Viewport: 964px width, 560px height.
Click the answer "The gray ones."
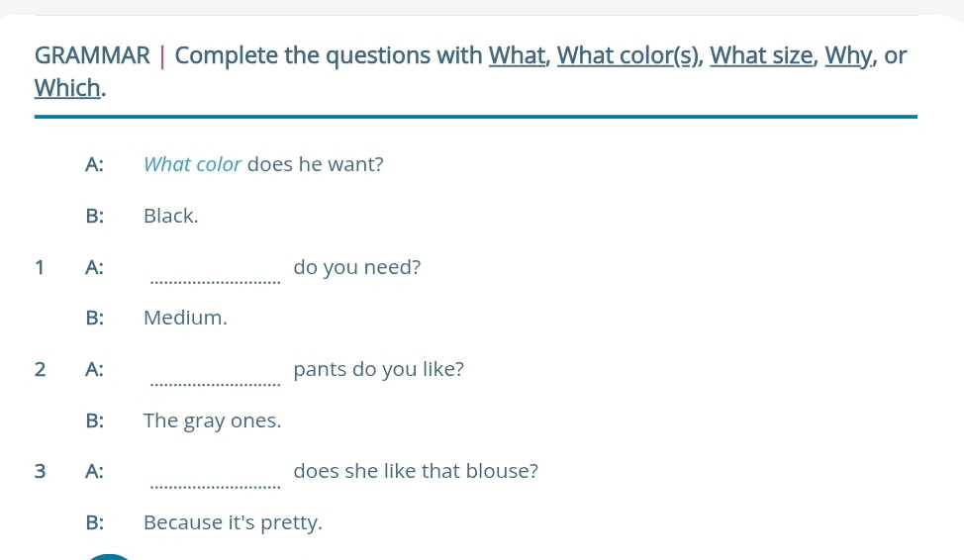tap(212, 420)
